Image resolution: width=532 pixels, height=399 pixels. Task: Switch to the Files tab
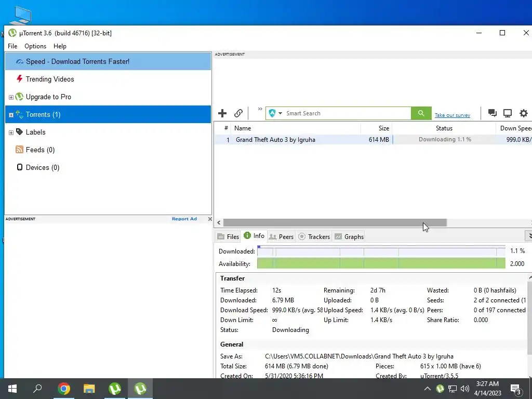tap(229, 236)
